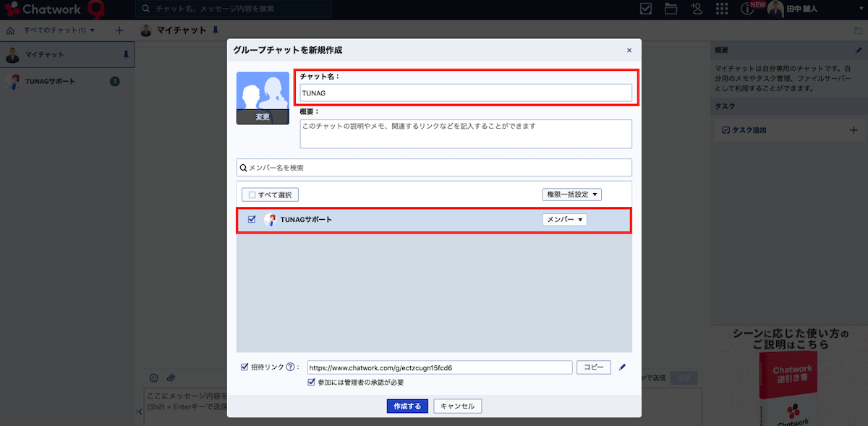Click the pencil icon in 概要 panel

858,50
